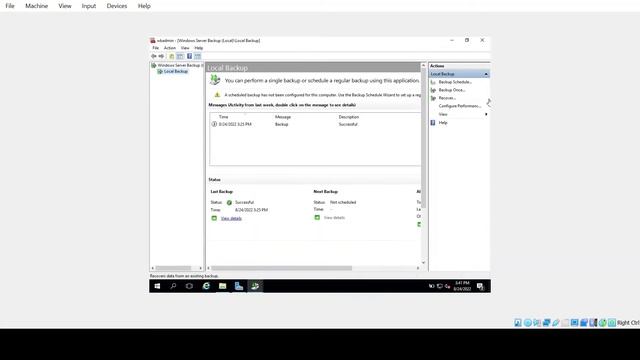640x360 pixels.
Task: Click the horizontal scrollbar of the center pane
Action: point(282,268)
